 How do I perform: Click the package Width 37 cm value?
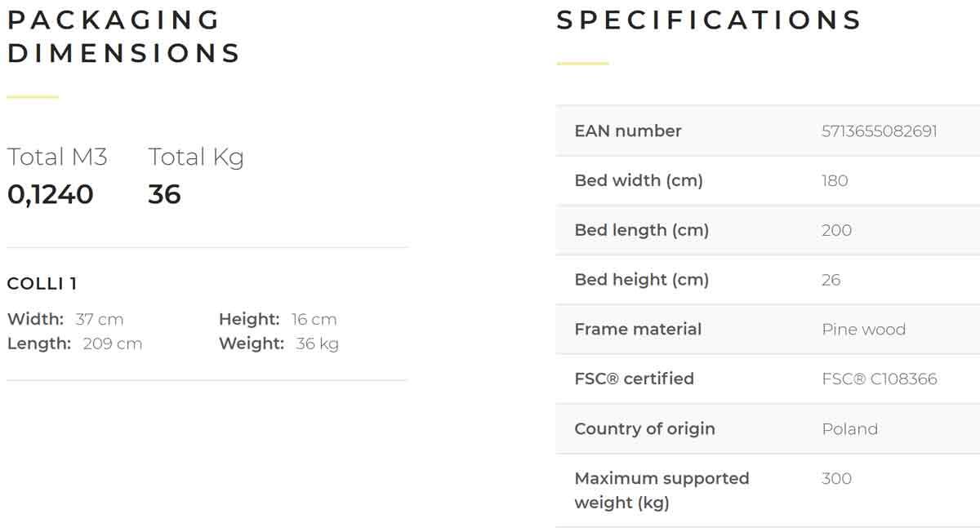tap(99, 319)
